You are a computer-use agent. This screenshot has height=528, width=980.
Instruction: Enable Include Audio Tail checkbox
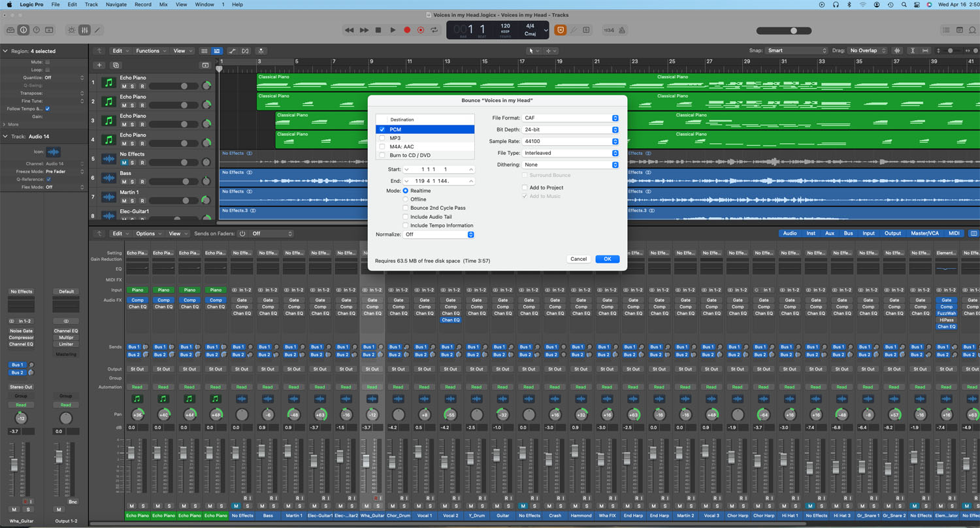click(x=406, y=216)
